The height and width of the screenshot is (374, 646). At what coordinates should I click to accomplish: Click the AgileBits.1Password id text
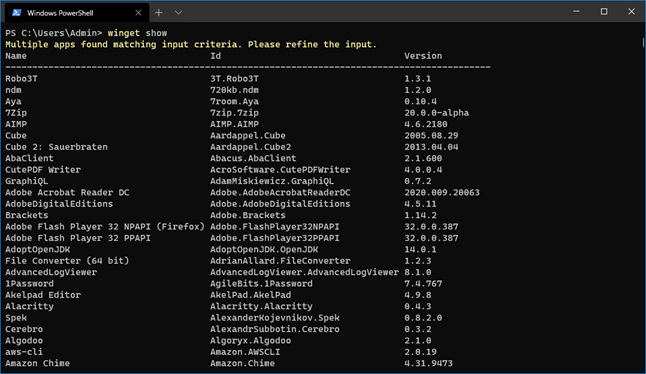261,283
